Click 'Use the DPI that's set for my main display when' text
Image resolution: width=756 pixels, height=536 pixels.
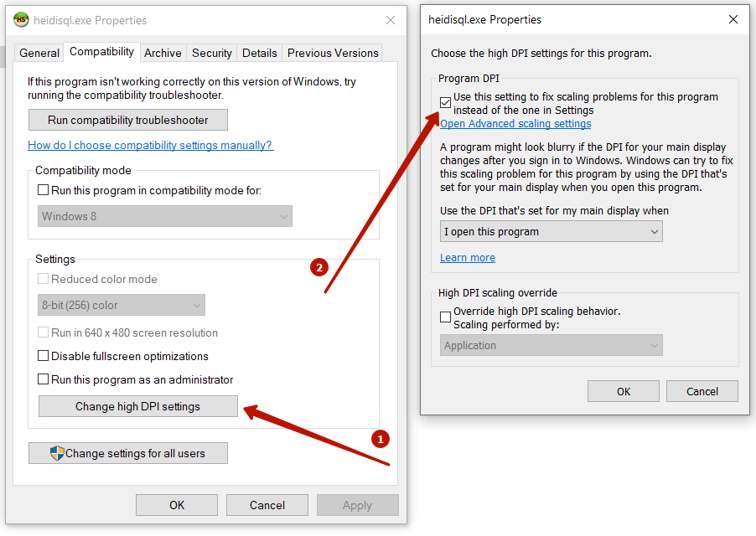click(554, 211)
